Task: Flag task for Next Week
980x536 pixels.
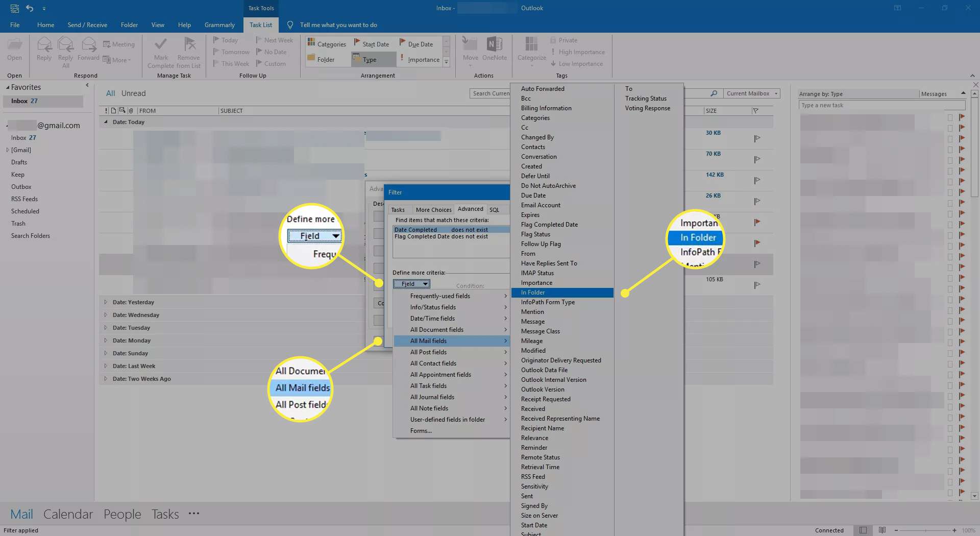Action: (275, 40)
